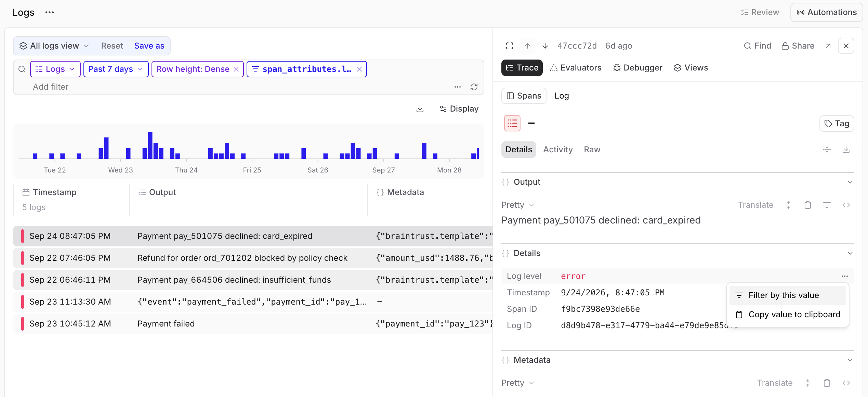Click the search magnifier icon in filter bar
Screen dimensions: 868x397
(22, 69)
